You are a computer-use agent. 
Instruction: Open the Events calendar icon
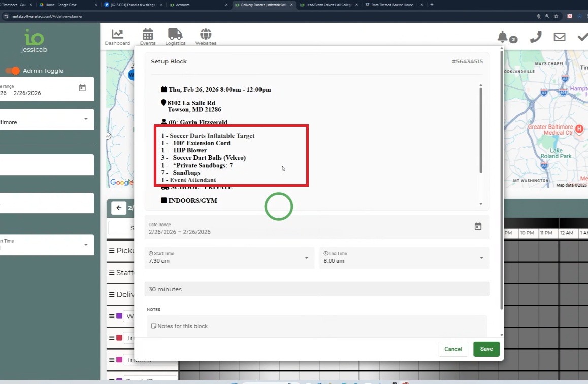(x=148, y=37)
